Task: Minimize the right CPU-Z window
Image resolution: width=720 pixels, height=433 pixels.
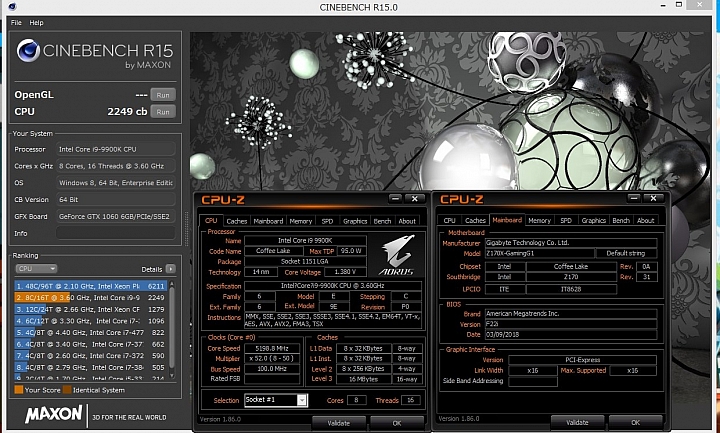Action: (x=634, y=198)
